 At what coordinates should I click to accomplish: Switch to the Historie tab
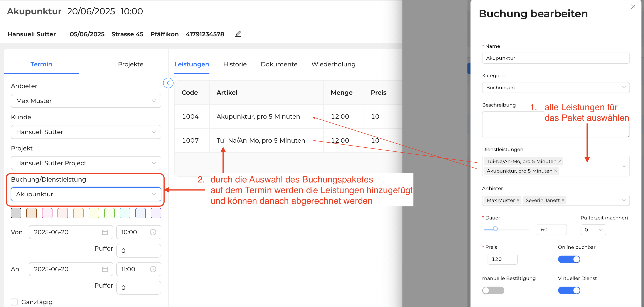pos(235,64)
